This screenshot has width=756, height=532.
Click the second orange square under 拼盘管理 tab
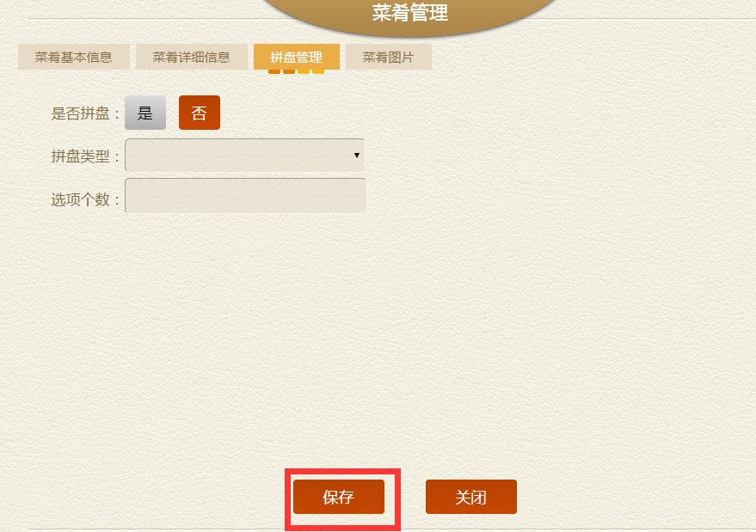[289, 71]
